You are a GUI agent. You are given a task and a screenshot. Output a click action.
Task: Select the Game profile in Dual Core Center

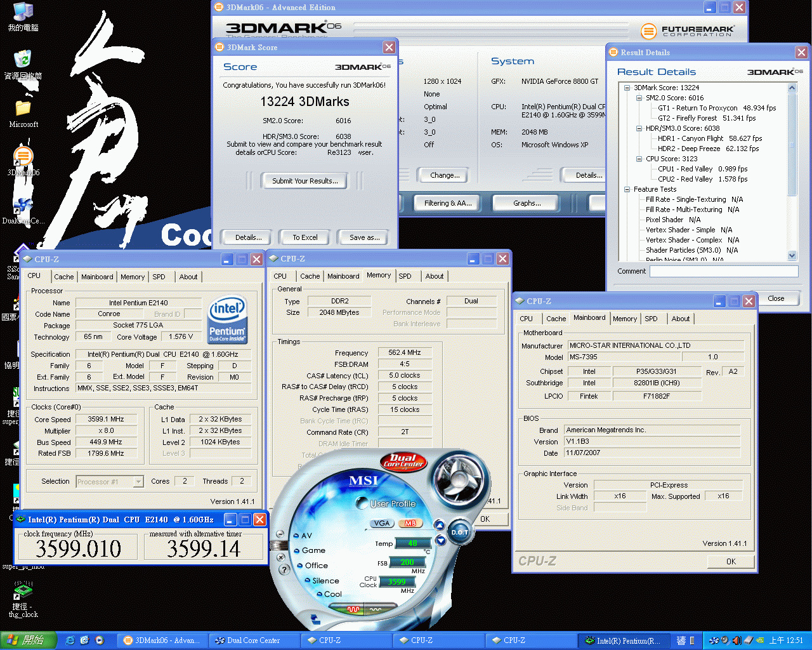(x=309, y=550)
